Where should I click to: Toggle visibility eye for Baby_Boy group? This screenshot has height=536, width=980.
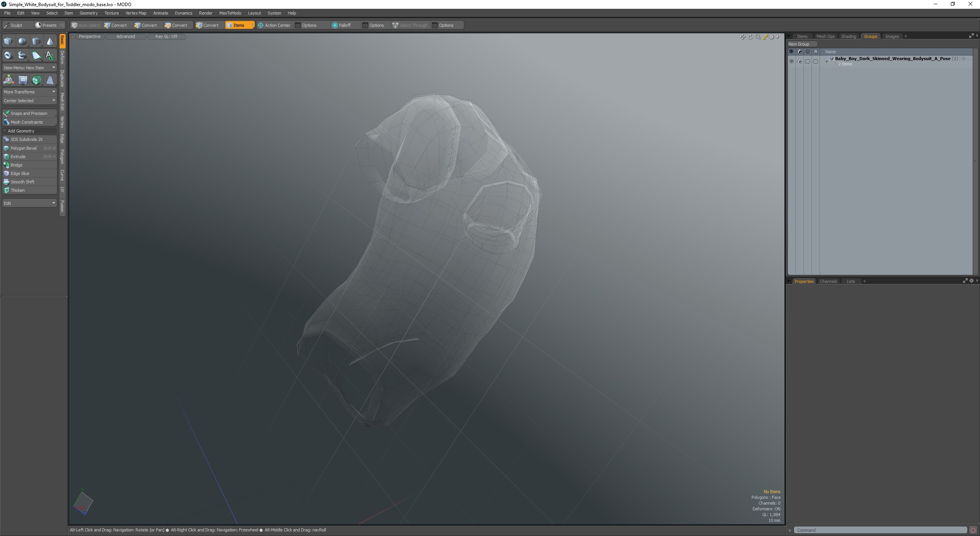(791, 61)
